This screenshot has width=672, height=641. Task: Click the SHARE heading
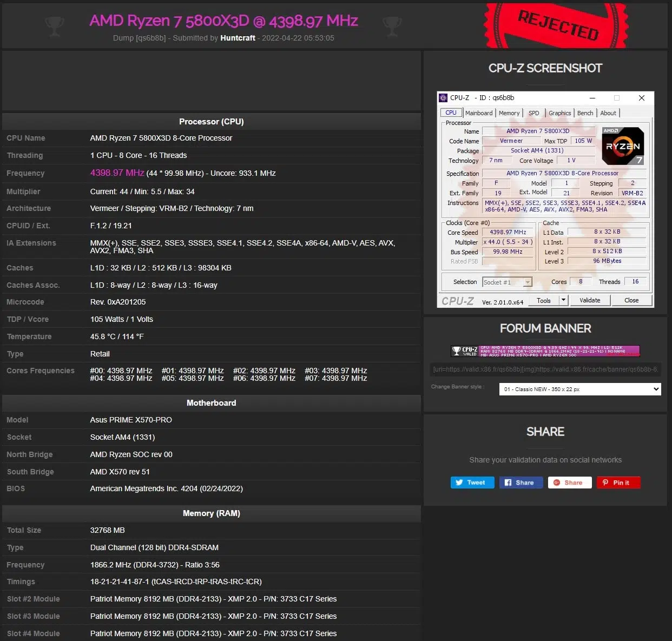(545, 432)
